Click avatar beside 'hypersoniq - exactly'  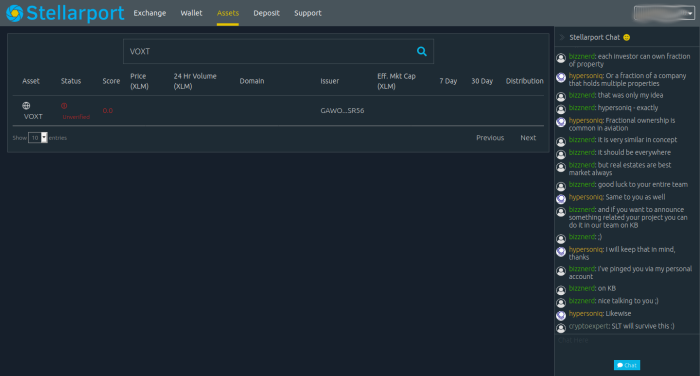pos(561,109)
